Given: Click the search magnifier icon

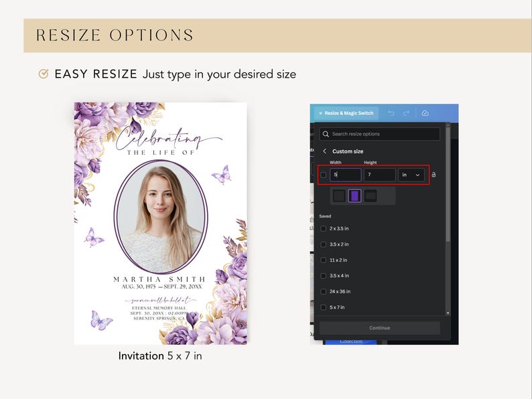Looking at the screenshot, I should (326, 134).
